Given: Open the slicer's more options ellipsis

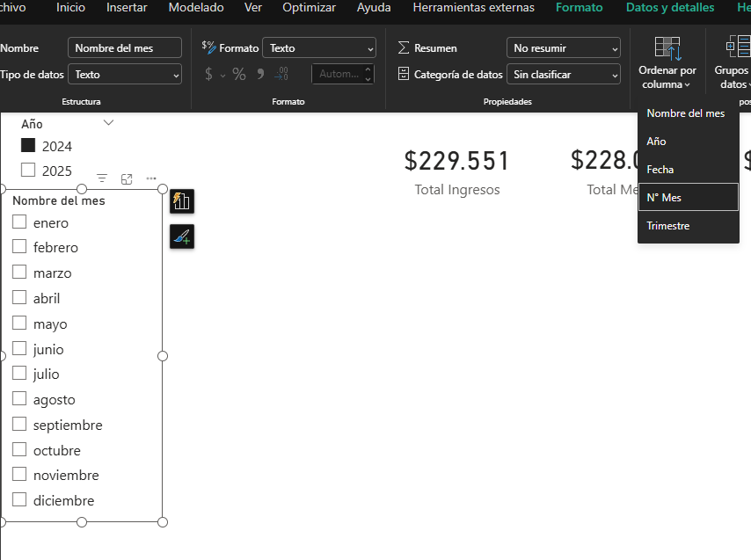Looking at the screenshot, I should tap(151, 178).
